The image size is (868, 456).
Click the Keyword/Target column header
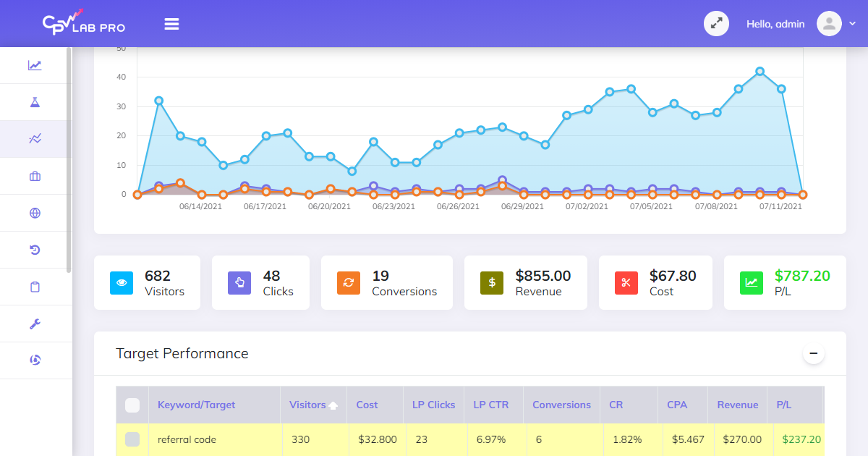[196, 405]
